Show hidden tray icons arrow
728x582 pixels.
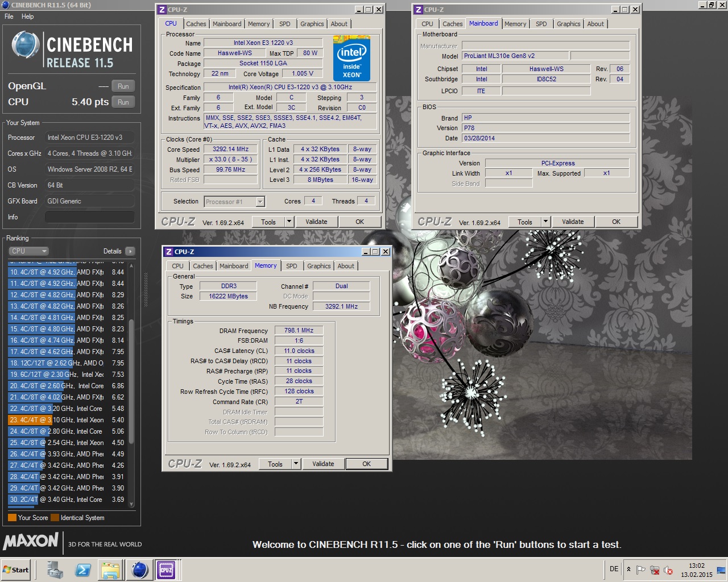click(x=628, y=569)
